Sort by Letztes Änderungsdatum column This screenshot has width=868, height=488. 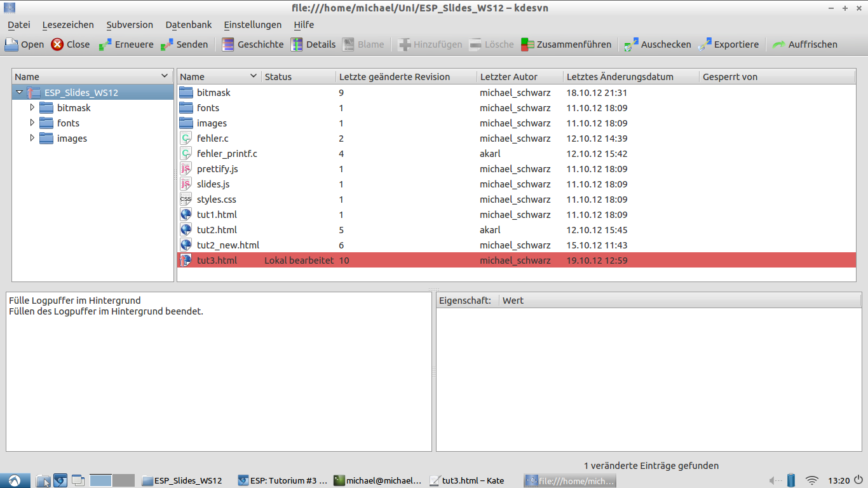(x=631, y=77)
